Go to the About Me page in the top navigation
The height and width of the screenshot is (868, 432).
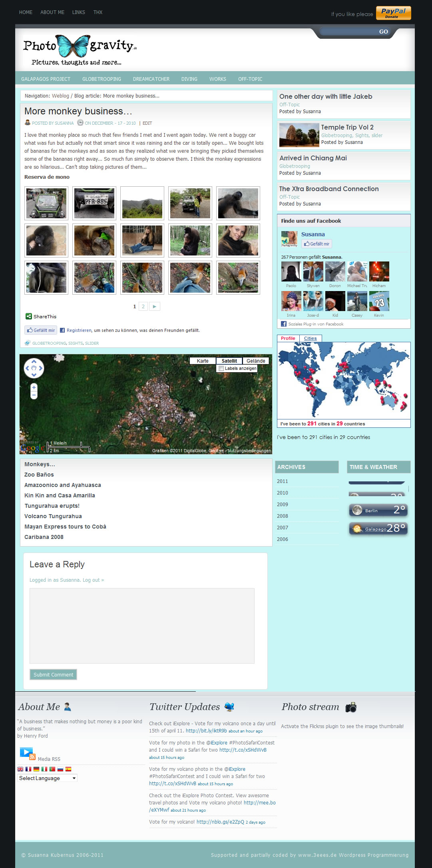52,12
